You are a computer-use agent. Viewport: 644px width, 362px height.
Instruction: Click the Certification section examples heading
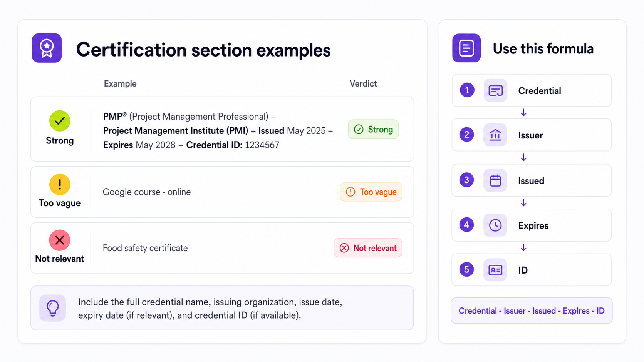[x=203, y=50]
